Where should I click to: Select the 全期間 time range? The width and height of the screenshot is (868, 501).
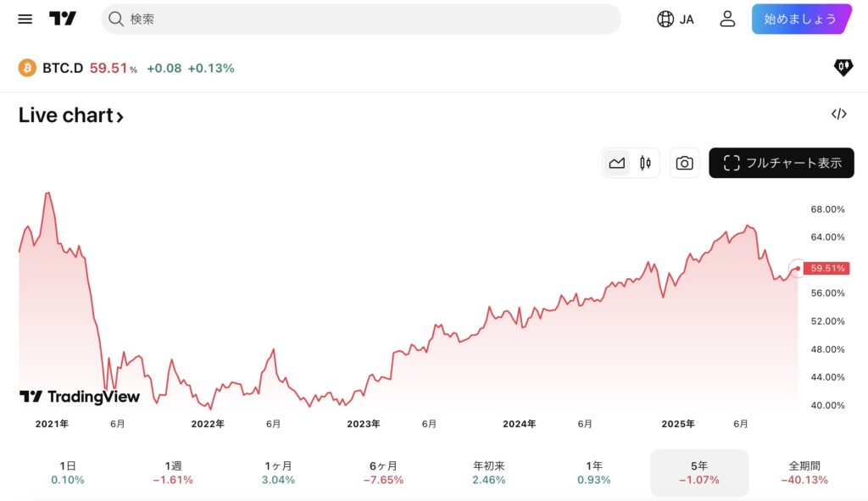pos(804,472)
